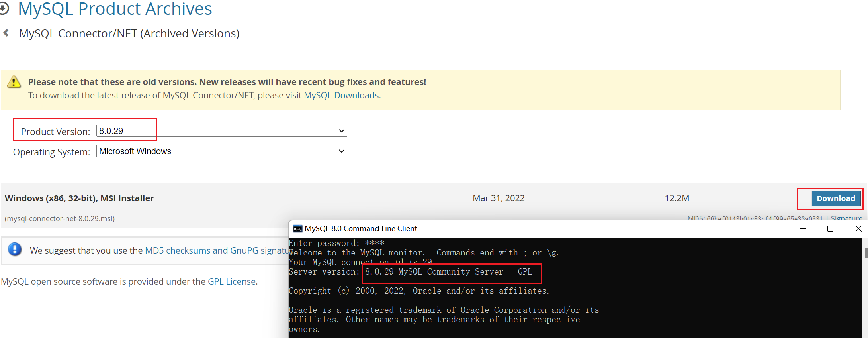
Task: Open the Operating System dropdown
Action: [x=221, y=151]
